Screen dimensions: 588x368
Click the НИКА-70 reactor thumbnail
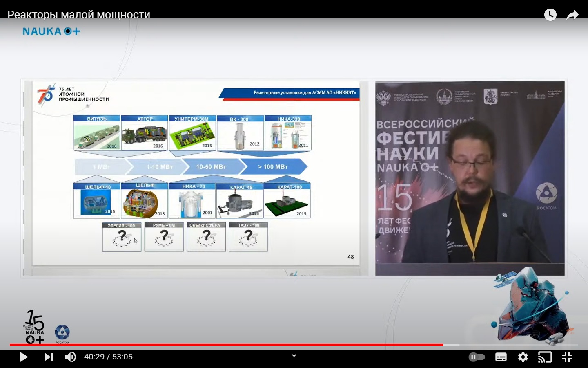point(192,200)
